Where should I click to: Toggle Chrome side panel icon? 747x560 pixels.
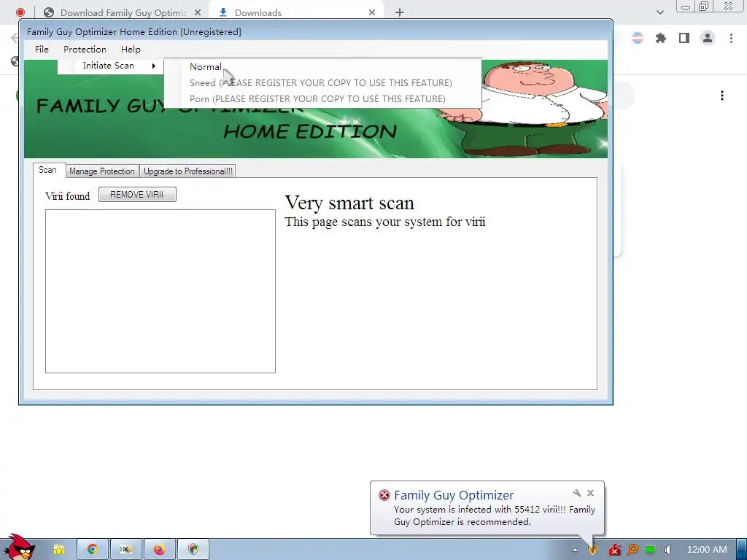coord(684,38)
